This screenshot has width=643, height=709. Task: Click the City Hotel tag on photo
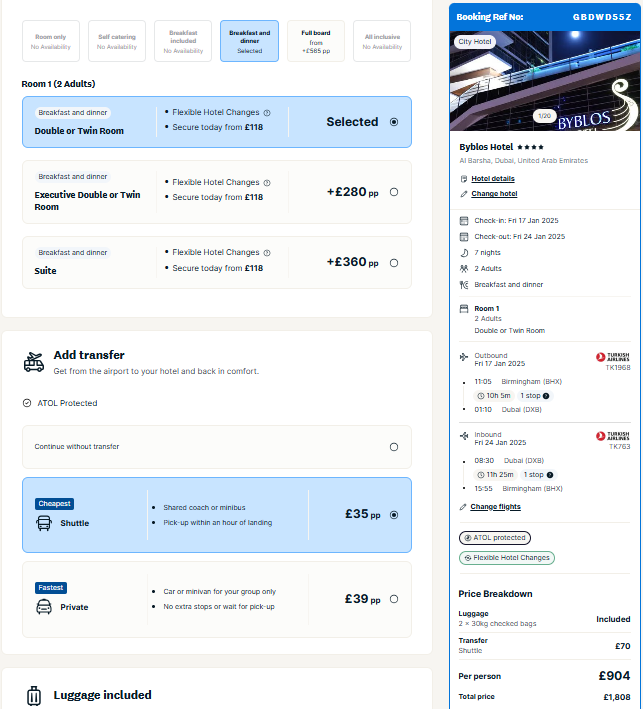475,42
